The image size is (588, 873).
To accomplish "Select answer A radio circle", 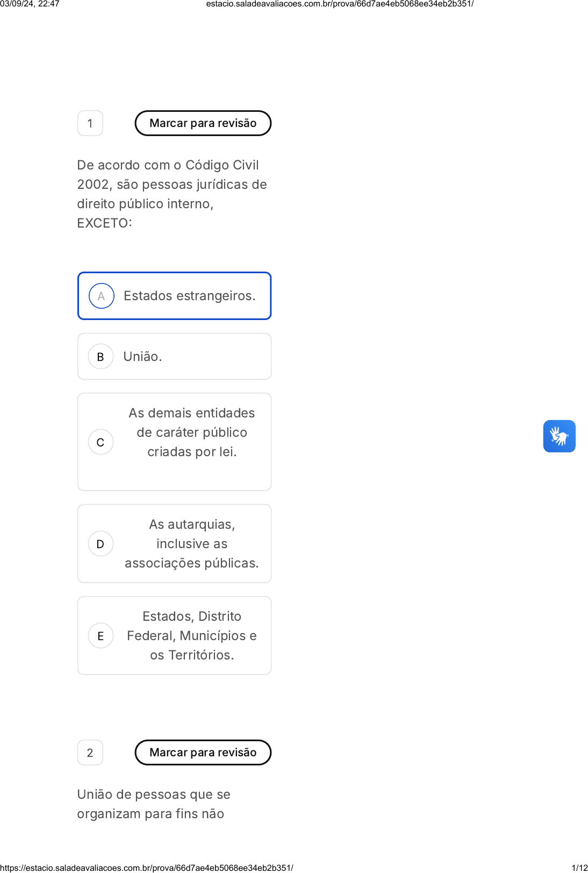I will pyautogui.click(x=101, y=296).
